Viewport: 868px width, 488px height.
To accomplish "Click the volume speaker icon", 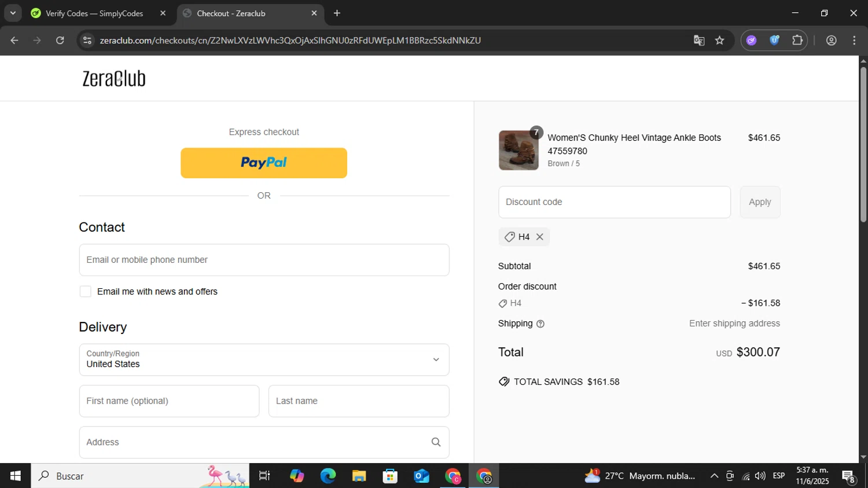I will (760, 476).
